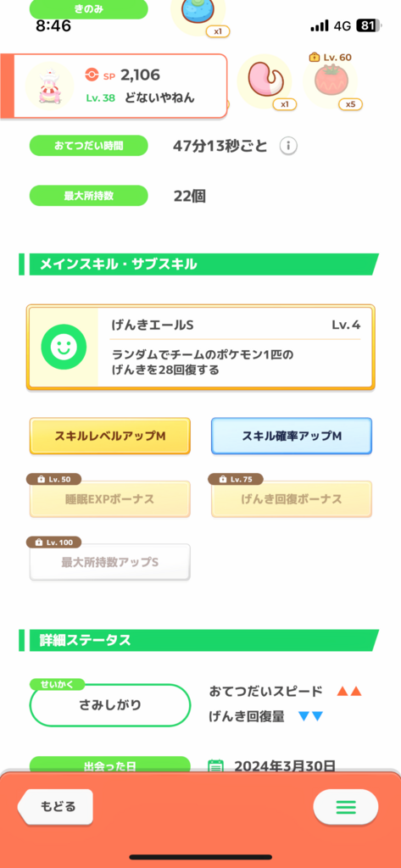Open the げんきエールS main skill card
The width and height of the screenshot is (401, 868).
200,348
